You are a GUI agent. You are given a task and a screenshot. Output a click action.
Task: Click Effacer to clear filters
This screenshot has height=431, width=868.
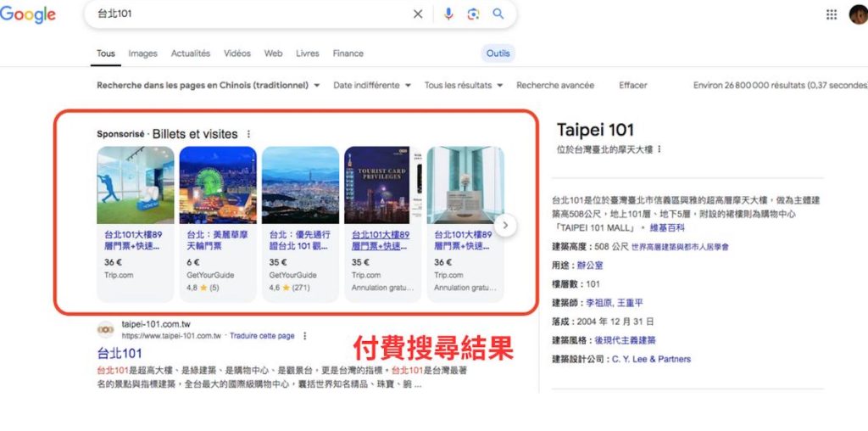(x=632, y=86)
